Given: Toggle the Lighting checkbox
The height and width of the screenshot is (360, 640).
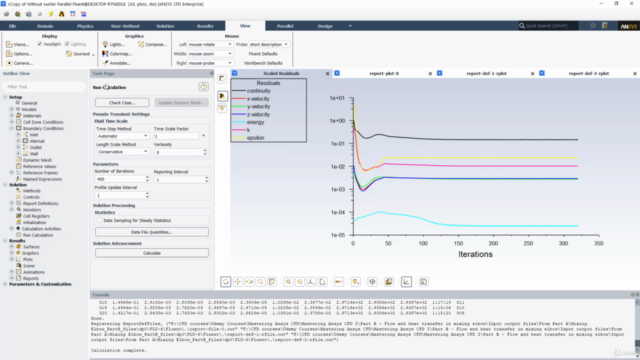Looking at the screenshot, I should point(67,44).
